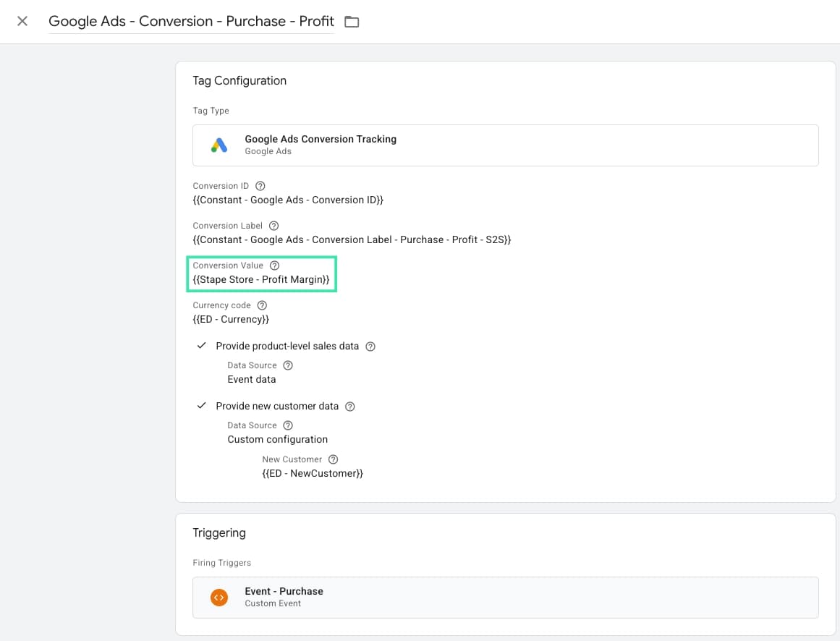
Task: Uncheck Provide product-level sales data
Action: (201, 346)
